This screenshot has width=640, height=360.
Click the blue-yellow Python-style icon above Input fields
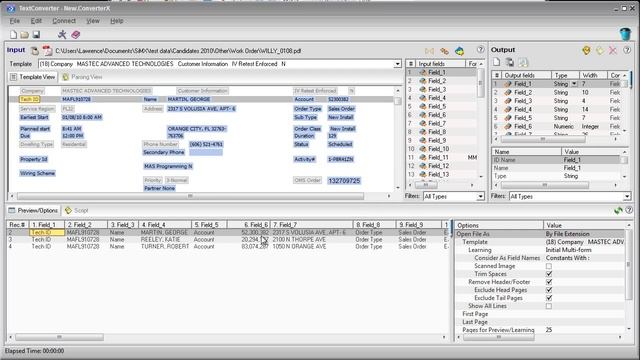tap(460, 51)
